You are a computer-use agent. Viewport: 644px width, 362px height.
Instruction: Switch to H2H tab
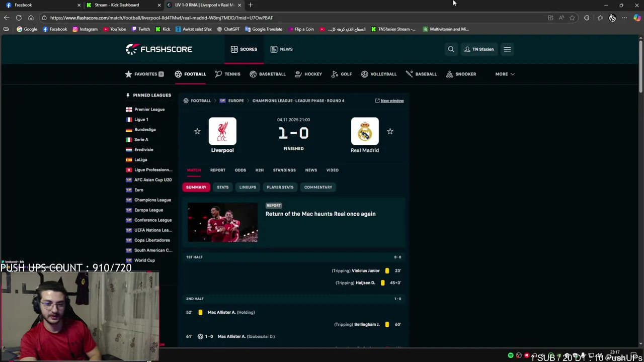click(260, 170)
